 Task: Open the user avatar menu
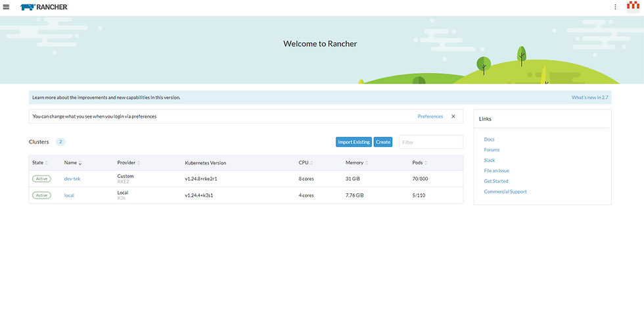[x=633, y=7]
